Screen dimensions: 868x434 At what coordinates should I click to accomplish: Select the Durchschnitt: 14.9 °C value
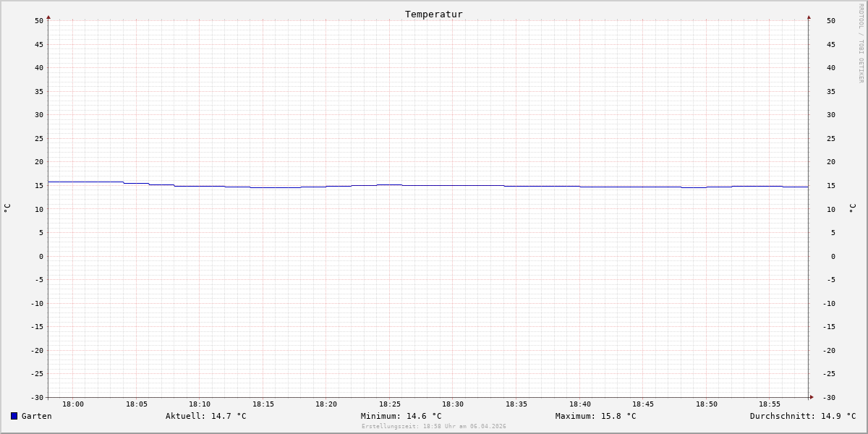tap(803, 416)
